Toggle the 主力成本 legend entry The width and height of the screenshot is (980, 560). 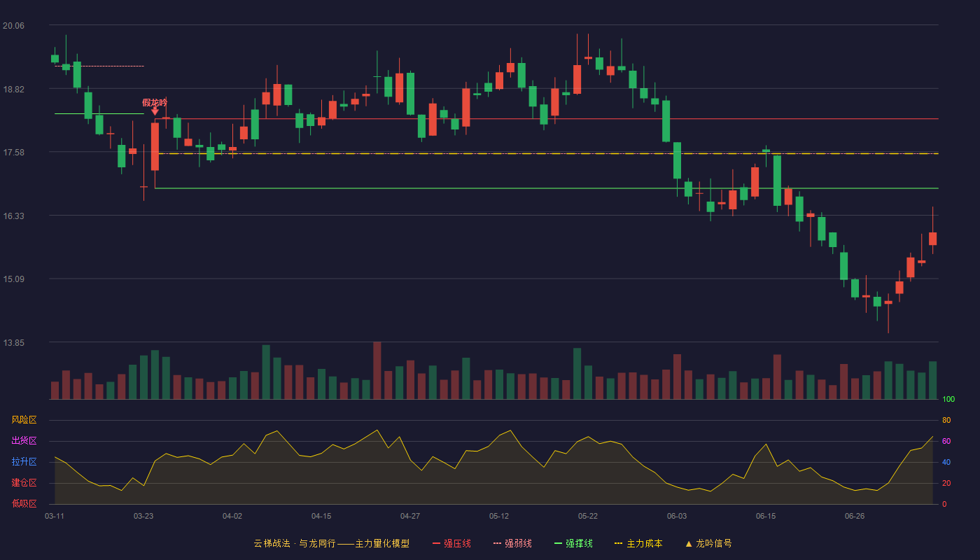click(x=638, y=543)
